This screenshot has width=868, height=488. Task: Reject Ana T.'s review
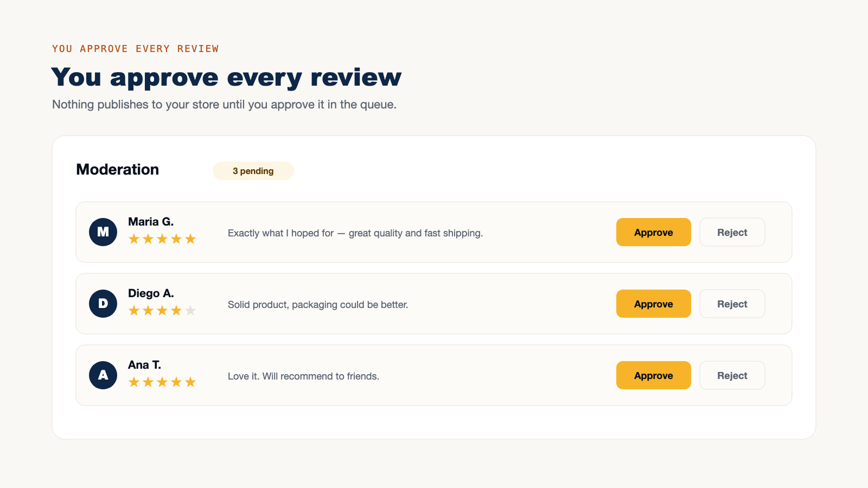coord(732,375)
